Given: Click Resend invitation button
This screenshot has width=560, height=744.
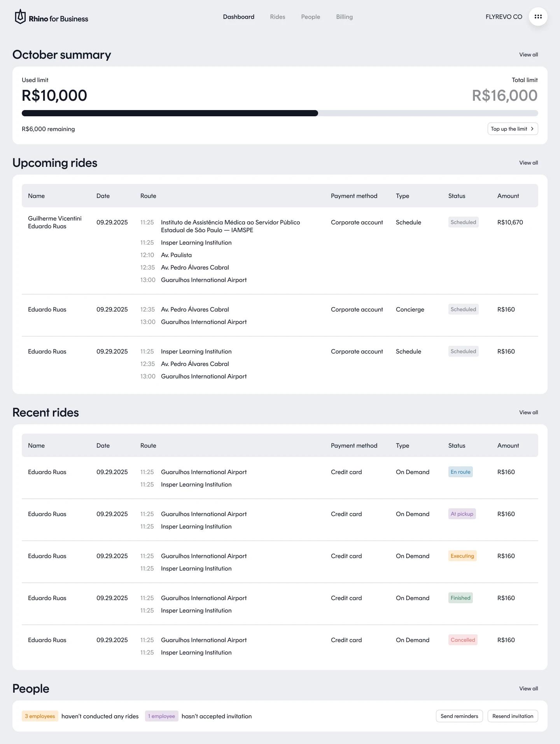Looking at the screenshot, I should (513, 716).
